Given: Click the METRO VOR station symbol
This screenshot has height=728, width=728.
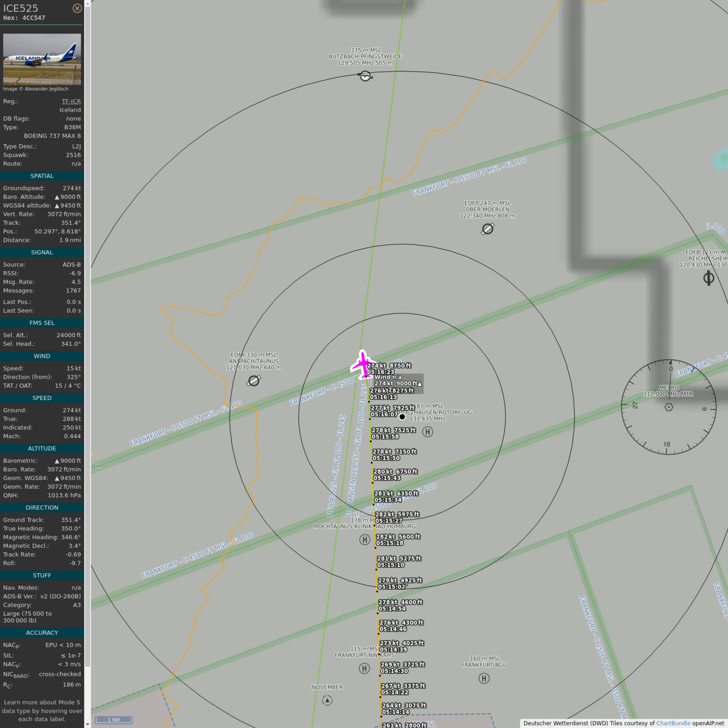Looking at the screenshot, I should tap(669, 407).
